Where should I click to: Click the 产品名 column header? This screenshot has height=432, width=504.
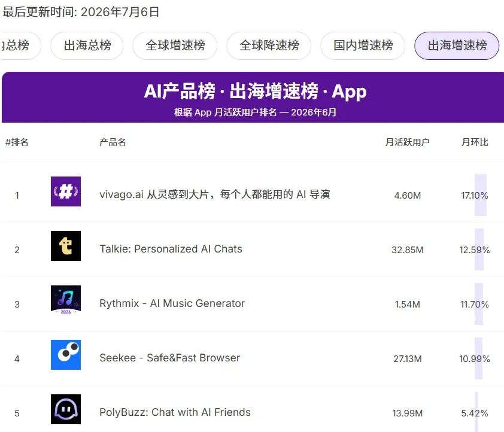point(113,142)
